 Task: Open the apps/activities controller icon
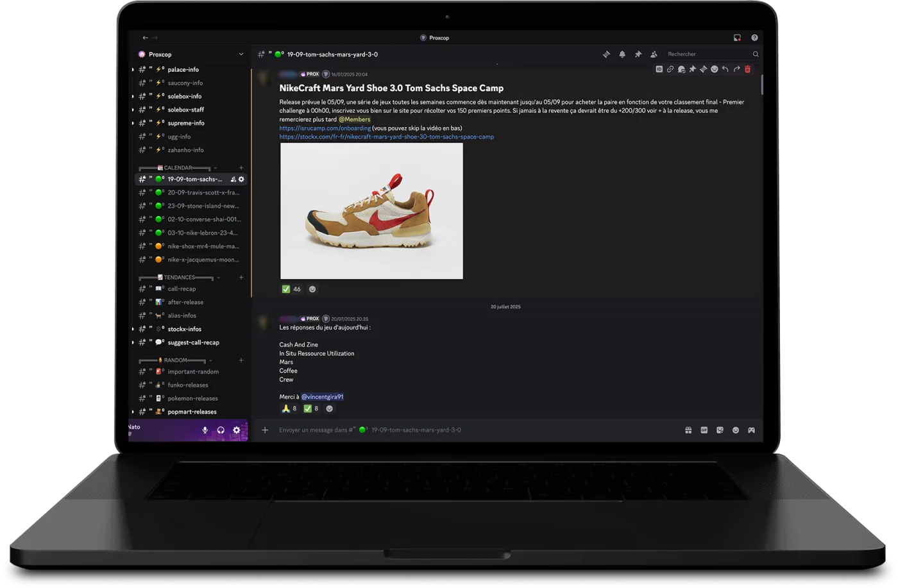click(x=751, y=430)
